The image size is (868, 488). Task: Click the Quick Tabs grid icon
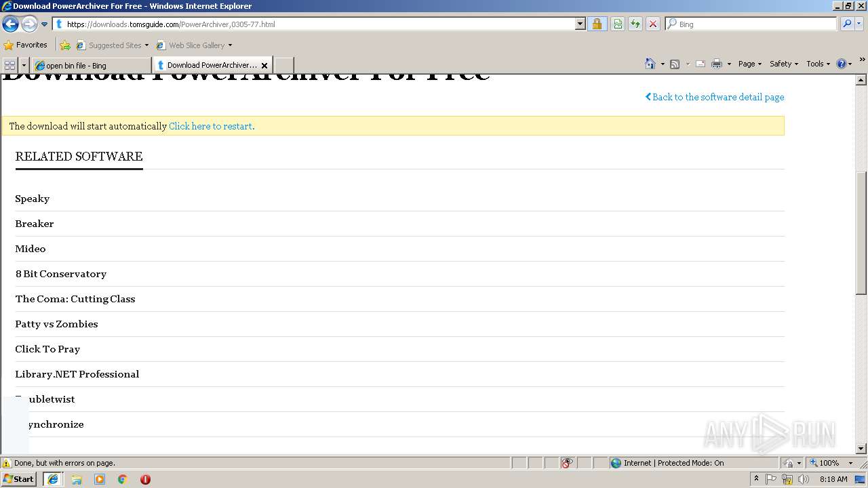(x=9, y=65)
